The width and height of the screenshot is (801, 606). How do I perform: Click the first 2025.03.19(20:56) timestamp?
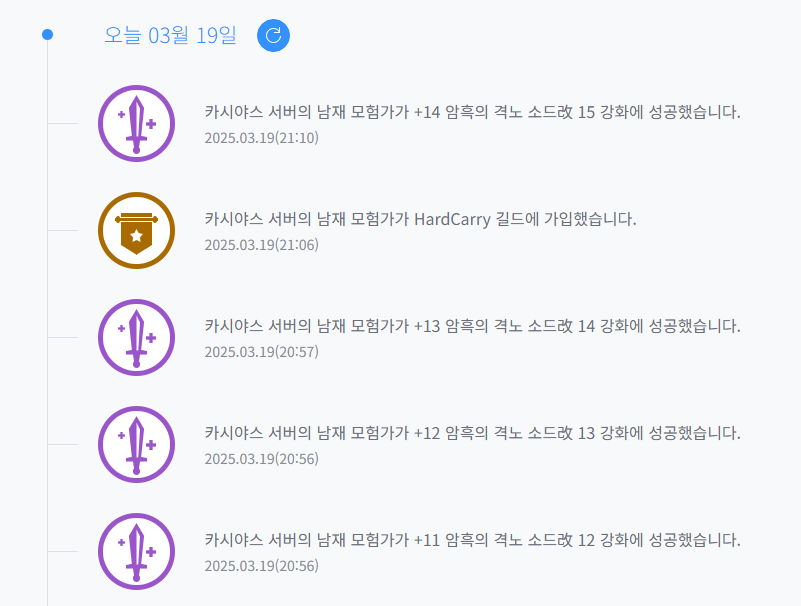coord(262,459)
